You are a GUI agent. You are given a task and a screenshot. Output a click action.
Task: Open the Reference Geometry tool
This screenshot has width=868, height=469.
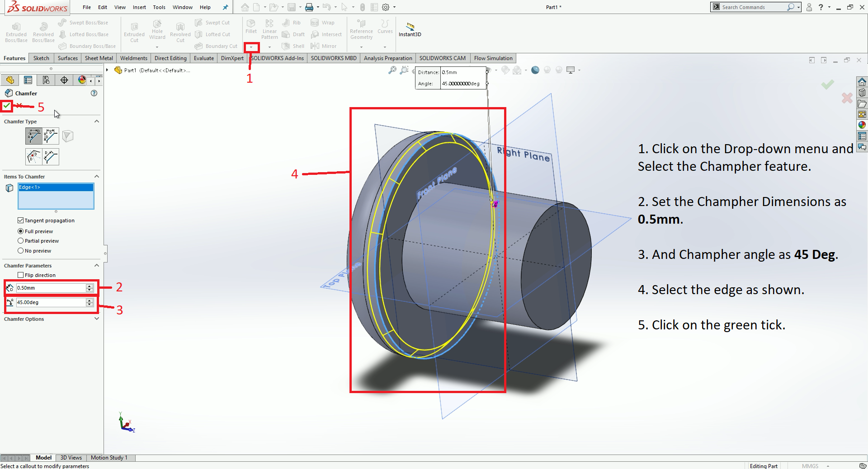click(361, 29)
